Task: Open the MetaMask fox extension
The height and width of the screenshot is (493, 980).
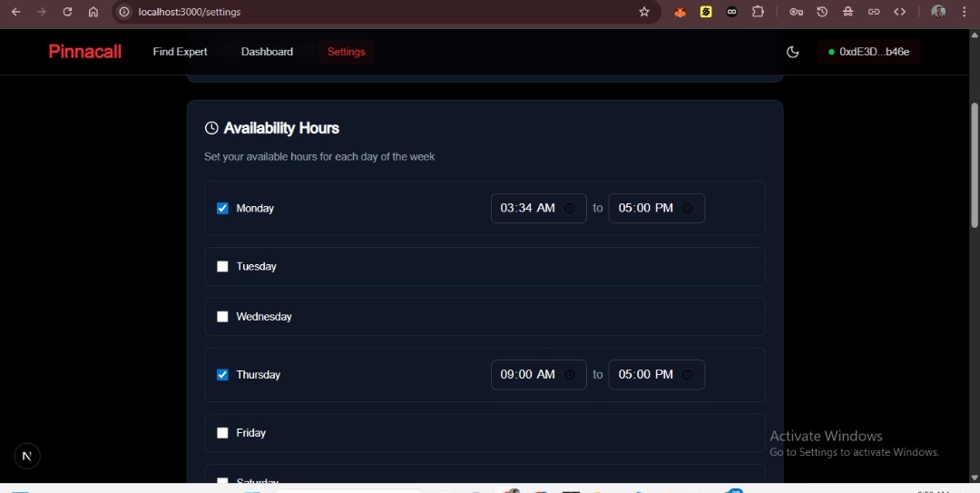Action: point(680,12)
